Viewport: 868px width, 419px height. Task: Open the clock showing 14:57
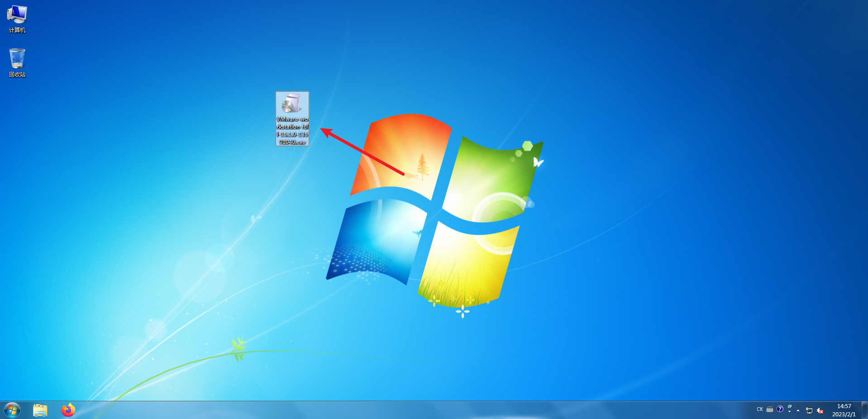click(x=844, y=410)
